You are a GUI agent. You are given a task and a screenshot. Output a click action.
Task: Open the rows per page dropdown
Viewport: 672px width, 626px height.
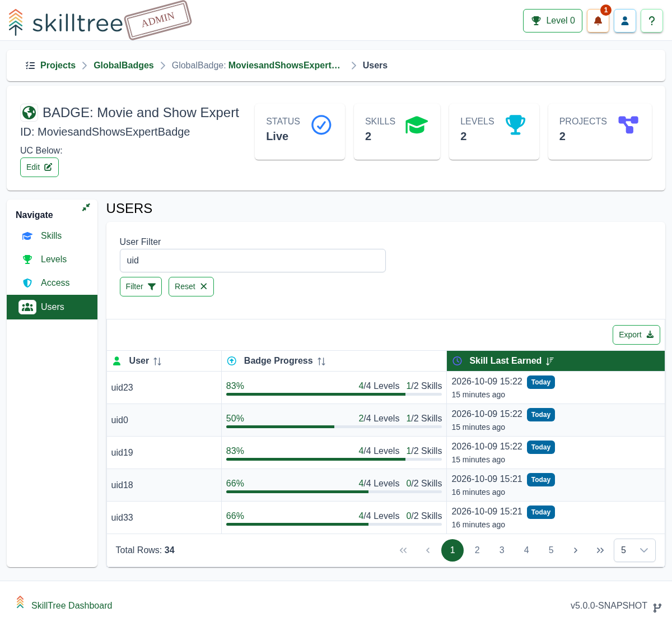click(x=634, y=550)
